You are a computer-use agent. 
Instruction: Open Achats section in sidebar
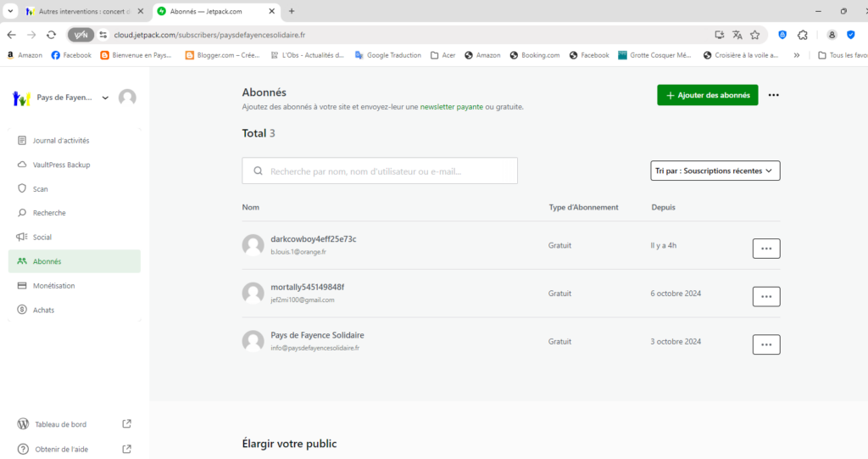click(43, 311)
